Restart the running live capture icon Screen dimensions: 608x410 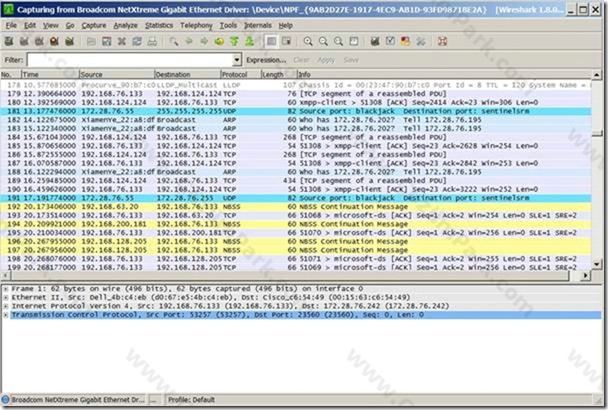69,41
